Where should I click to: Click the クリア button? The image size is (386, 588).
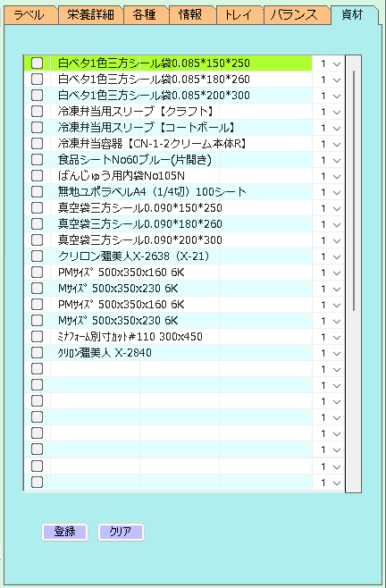(x=121, y=532)
